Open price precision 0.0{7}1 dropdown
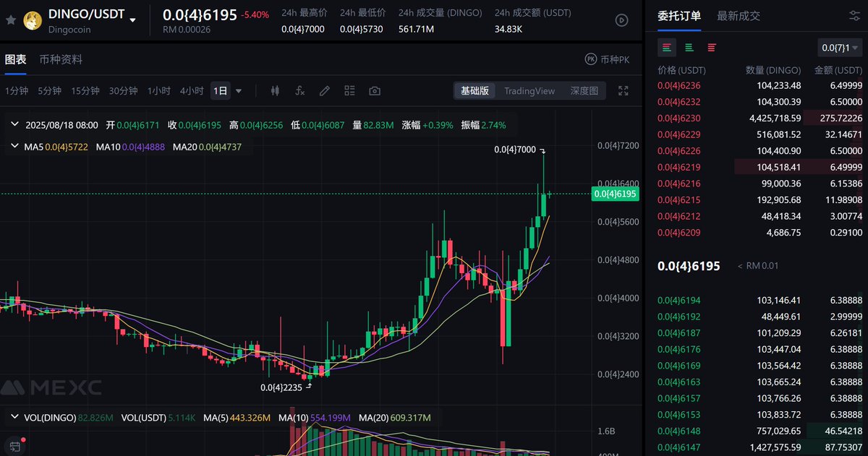The height and width of the screenshot is (456, 868). [839, 48]
